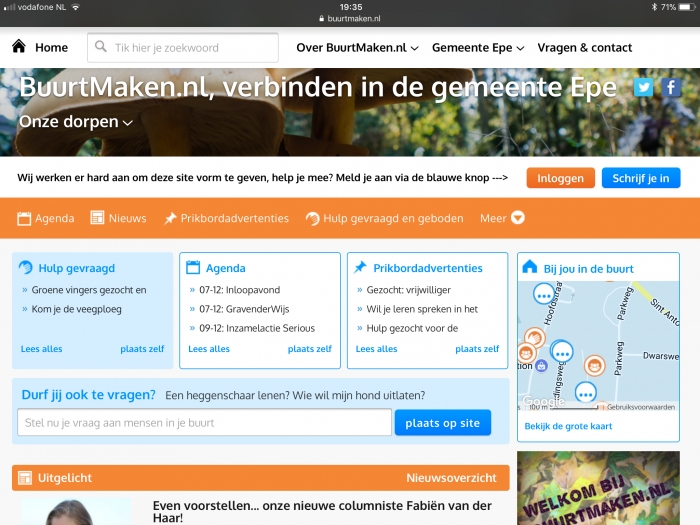Click the Home house icon
The height and width of the screenshot is (525, 700).
[x=19, y=47]
